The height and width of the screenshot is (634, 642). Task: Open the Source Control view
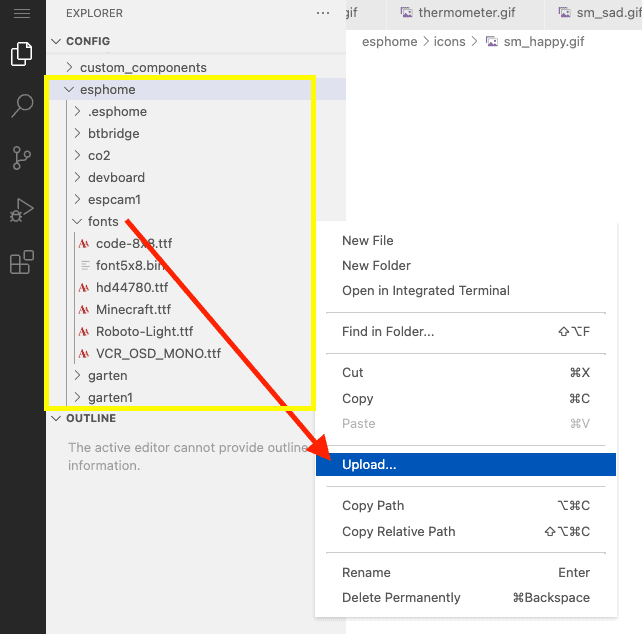pyautogui.click(x=21, y=158)
